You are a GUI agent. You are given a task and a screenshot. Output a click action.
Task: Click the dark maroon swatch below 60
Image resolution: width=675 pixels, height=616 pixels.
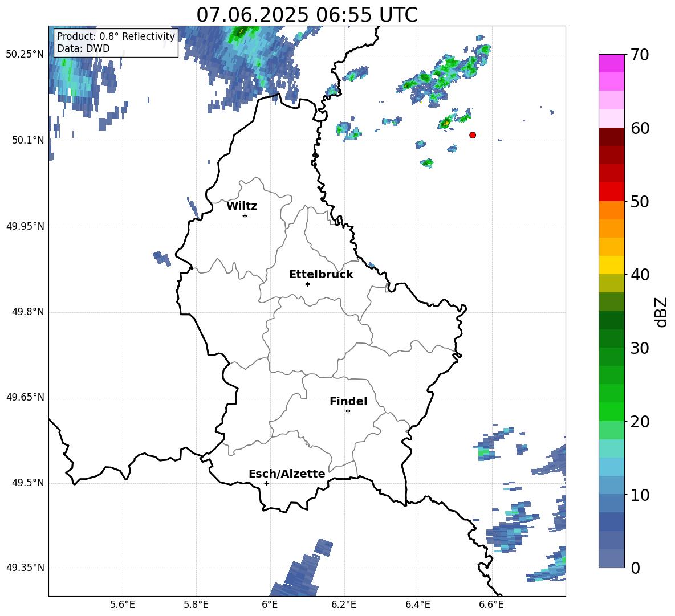point(611,137)
